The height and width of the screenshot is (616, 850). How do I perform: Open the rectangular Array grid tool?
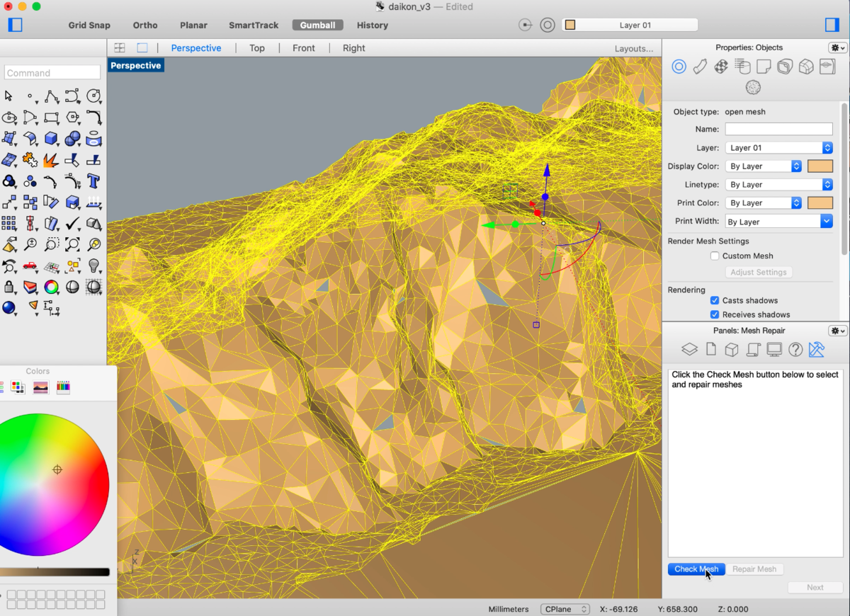coord(9,224)
